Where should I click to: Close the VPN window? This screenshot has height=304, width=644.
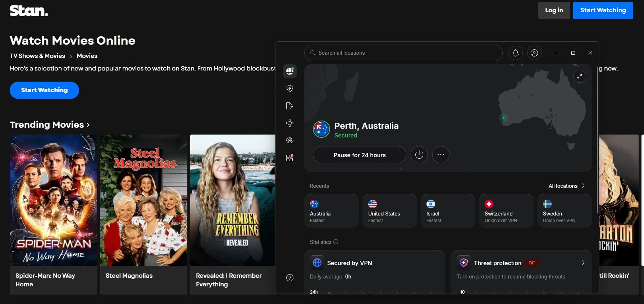[590, 53]
